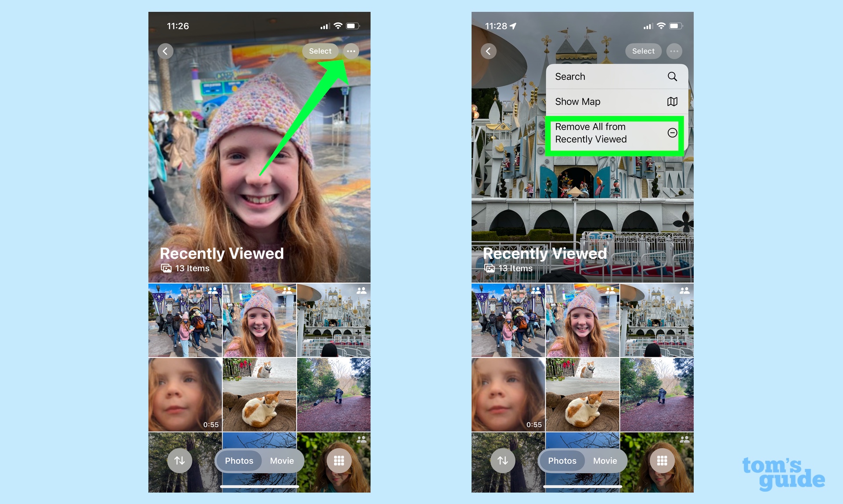
Task: Switch to Movie tab at bottom
Action: 283,460
